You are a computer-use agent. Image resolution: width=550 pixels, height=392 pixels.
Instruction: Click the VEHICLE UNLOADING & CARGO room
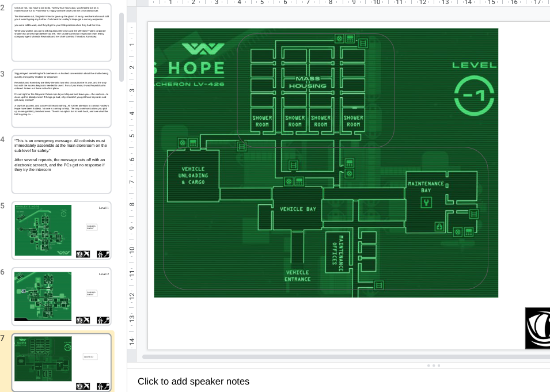tap(194, 176)
